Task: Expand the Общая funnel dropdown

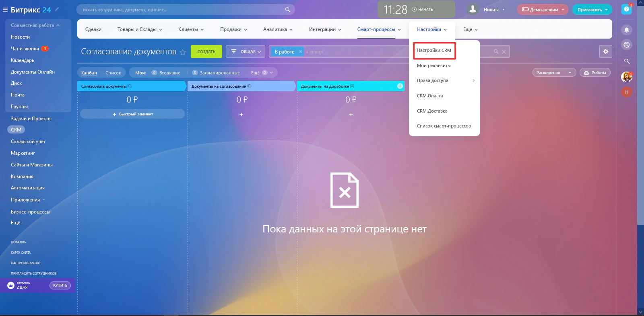Action: (245, 51)
